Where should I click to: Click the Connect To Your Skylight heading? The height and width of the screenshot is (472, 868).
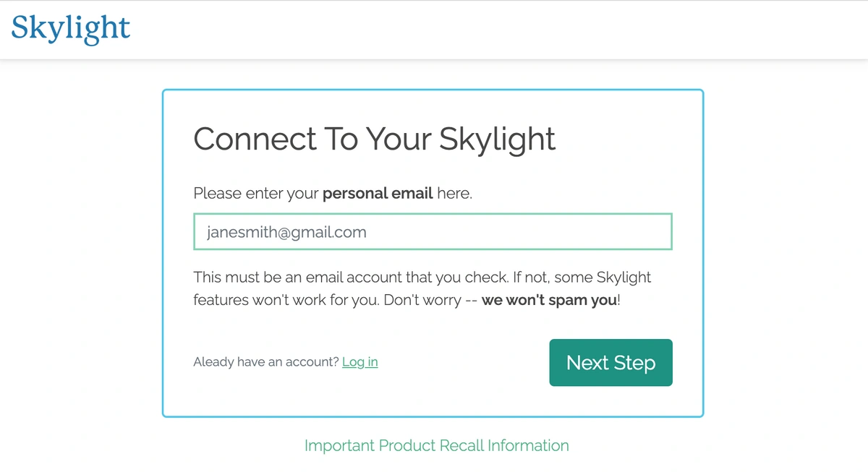pos(374,139)
